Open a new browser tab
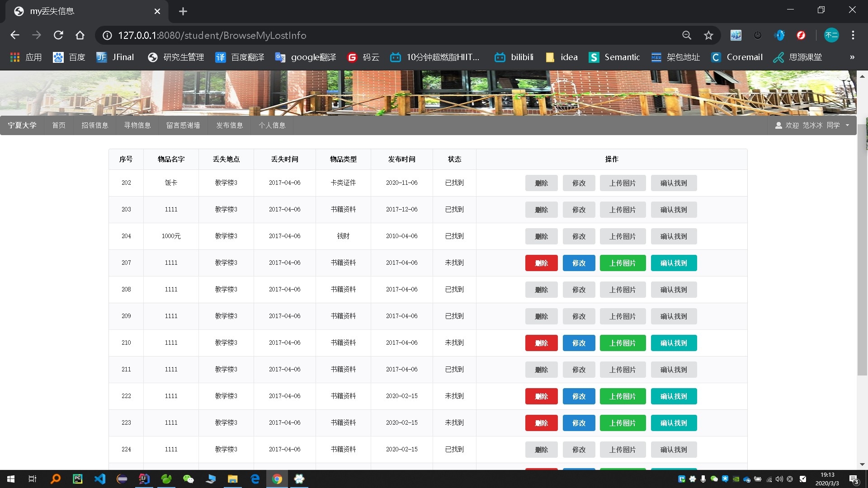868x488 pixels. coord(183,11)
